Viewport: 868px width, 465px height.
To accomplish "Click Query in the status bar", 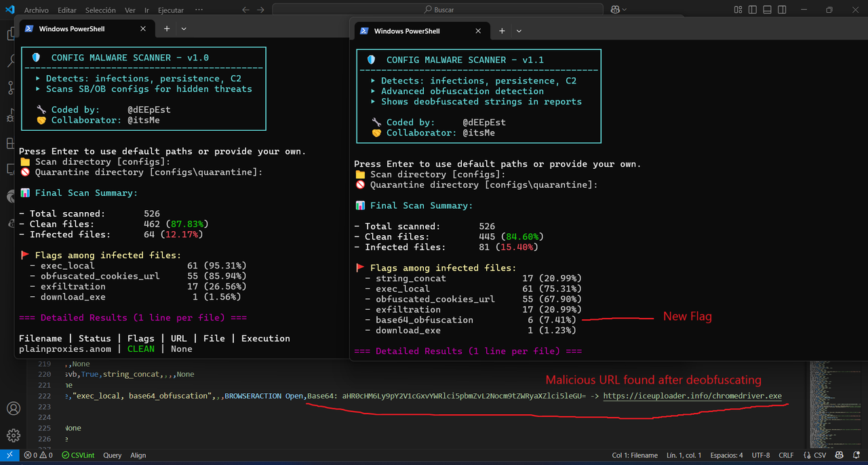I will point(113,456).
